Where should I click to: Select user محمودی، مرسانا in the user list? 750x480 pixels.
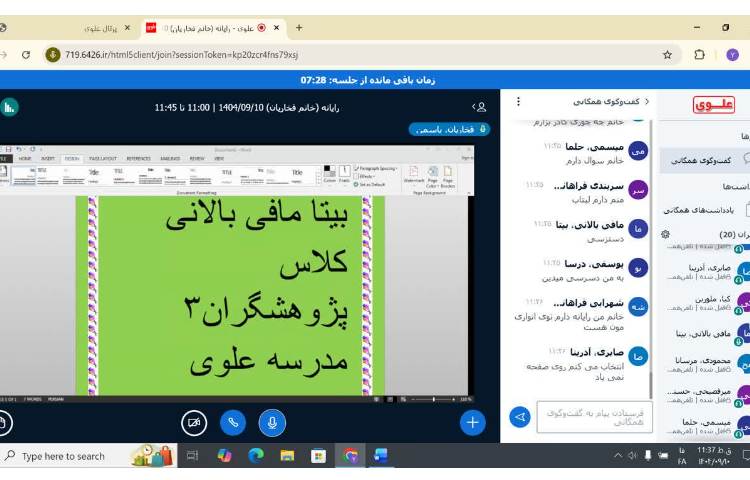(x=708, y=364)
